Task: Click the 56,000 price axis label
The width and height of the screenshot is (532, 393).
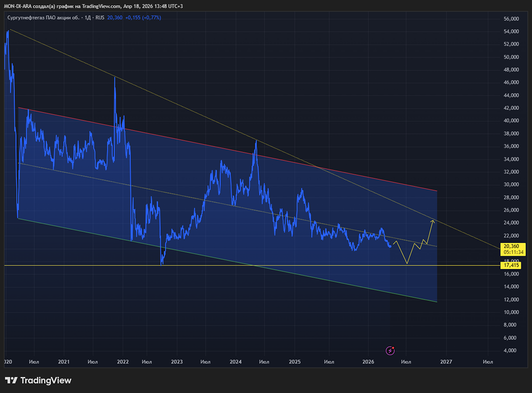Action: [511, 19]
